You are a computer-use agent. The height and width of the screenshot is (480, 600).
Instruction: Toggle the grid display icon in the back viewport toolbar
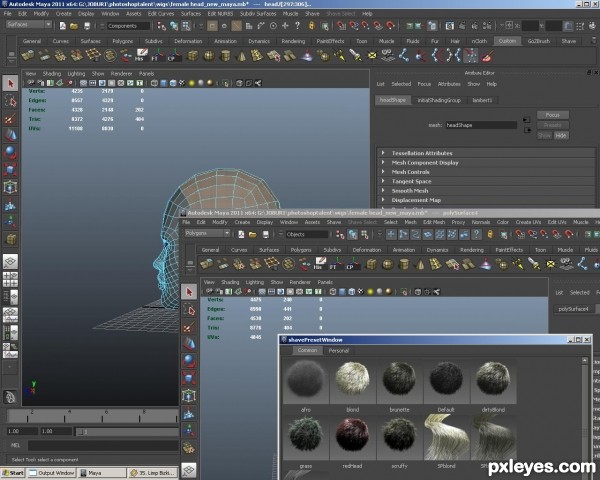click(x=83, y=83)
